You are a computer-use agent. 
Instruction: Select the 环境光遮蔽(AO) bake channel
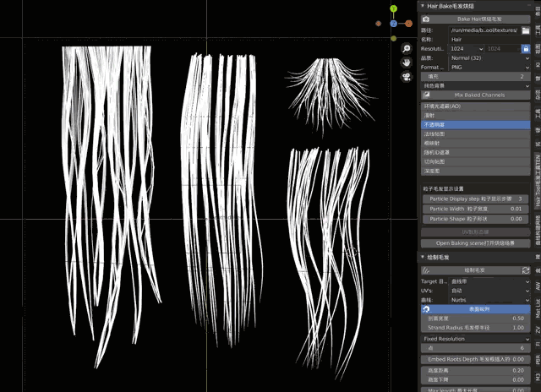(x=476, y=106)
